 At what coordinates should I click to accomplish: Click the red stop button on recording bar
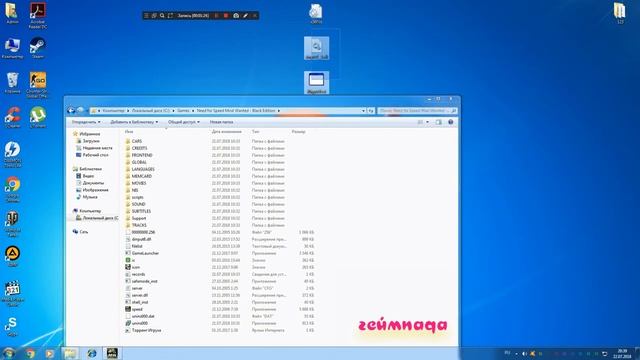tap(226, 16)
